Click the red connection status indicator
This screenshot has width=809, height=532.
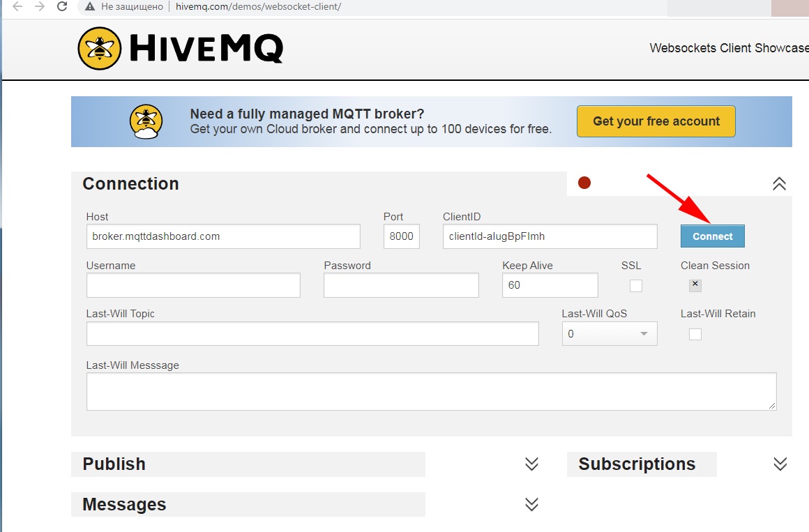[584, 183]
